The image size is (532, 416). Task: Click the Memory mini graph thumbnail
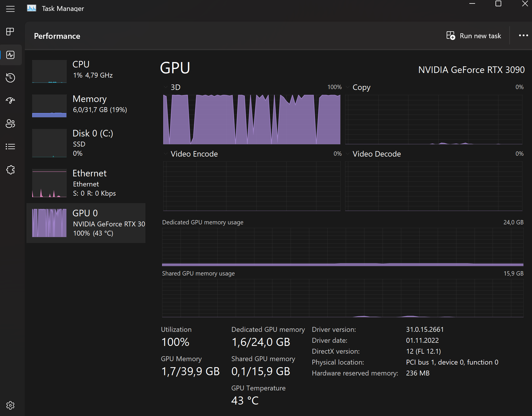pyautogui.click(x=49, y=106)
